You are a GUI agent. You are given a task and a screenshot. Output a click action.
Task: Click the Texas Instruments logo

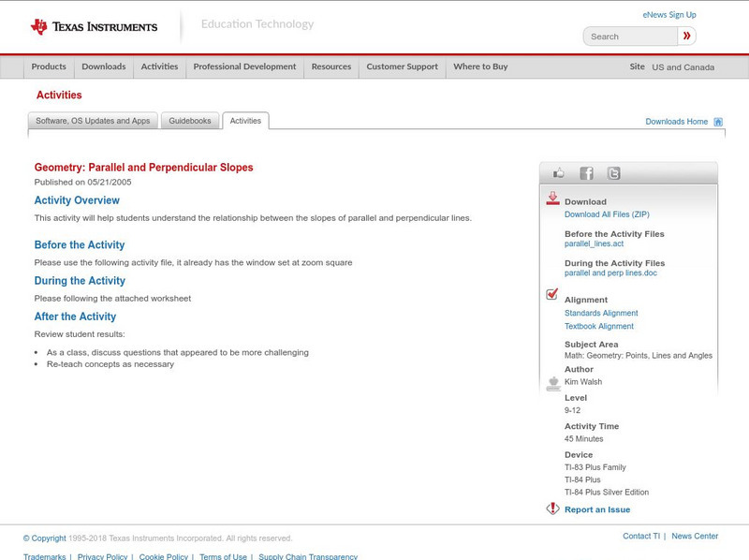click(94, 26)
